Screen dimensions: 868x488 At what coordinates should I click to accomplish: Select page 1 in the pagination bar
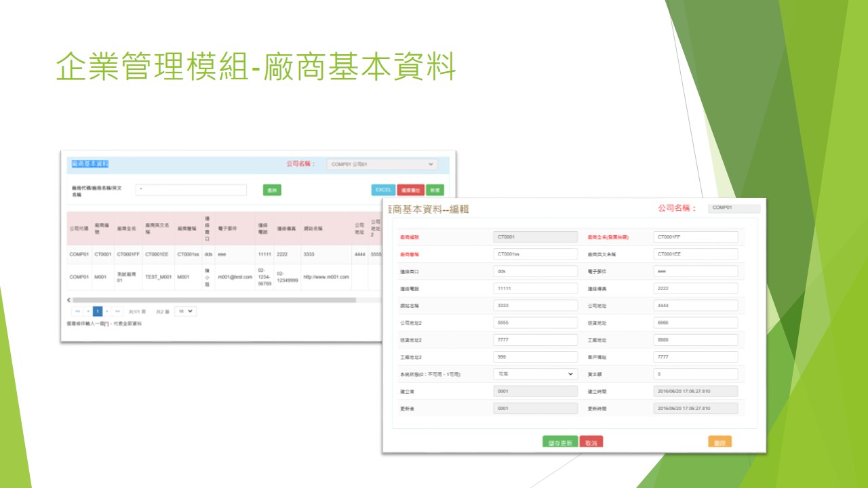coord(98,311)
